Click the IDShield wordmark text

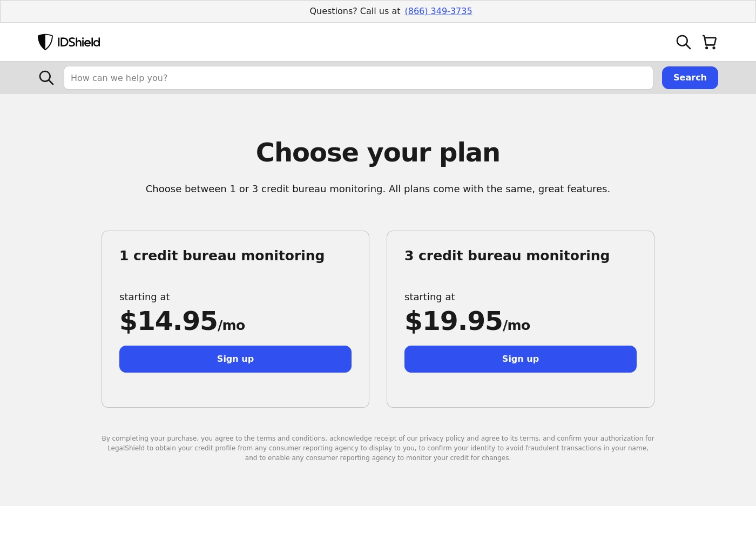point(79,42)
